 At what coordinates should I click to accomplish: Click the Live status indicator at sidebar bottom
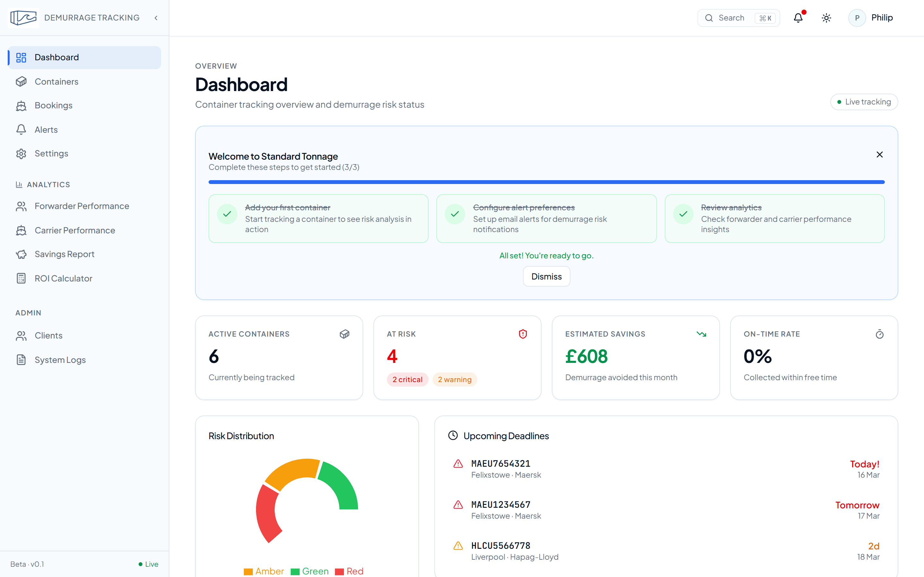click(x=148, y=564)
